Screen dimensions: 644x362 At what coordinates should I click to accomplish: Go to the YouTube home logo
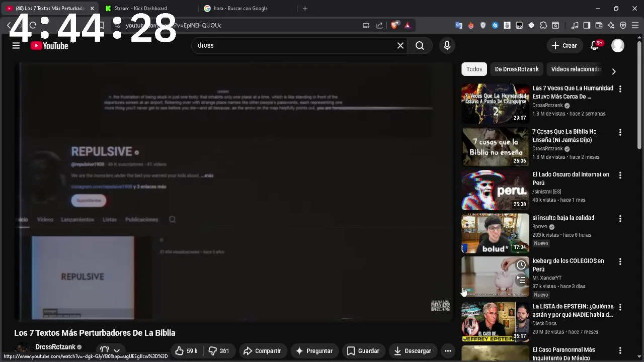(49, 46)
